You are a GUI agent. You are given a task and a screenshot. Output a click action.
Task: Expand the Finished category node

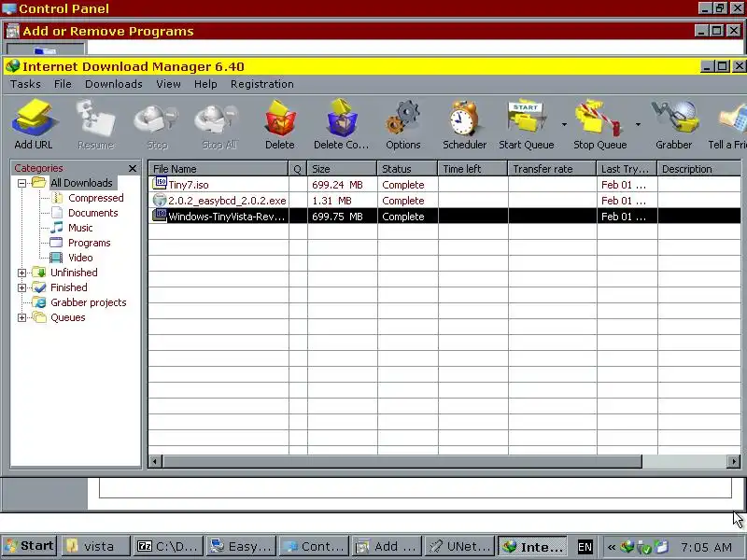(21, 287)
